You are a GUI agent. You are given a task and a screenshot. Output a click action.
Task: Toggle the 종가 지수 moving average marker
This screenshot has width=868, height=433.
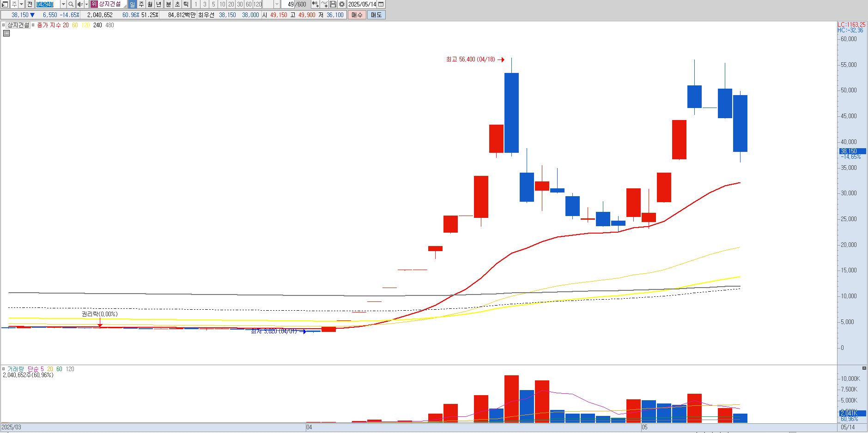[33, 25]
